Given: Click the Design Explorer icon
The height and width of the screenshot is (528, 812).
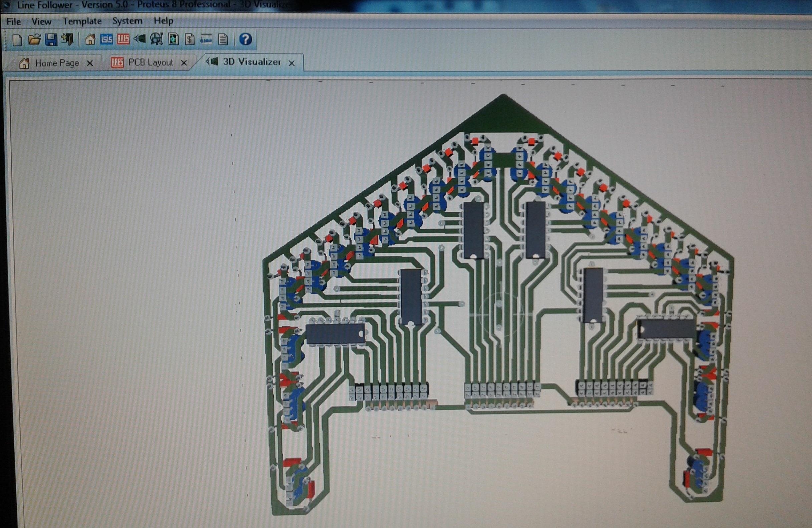Looking at the screenshot, I should click(173, 40).
